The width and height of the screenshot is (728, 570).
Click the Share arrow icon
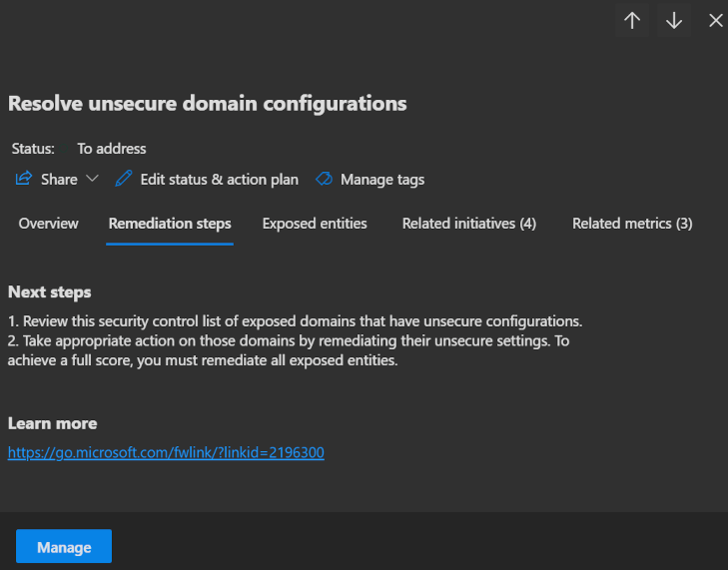[24, 180]
